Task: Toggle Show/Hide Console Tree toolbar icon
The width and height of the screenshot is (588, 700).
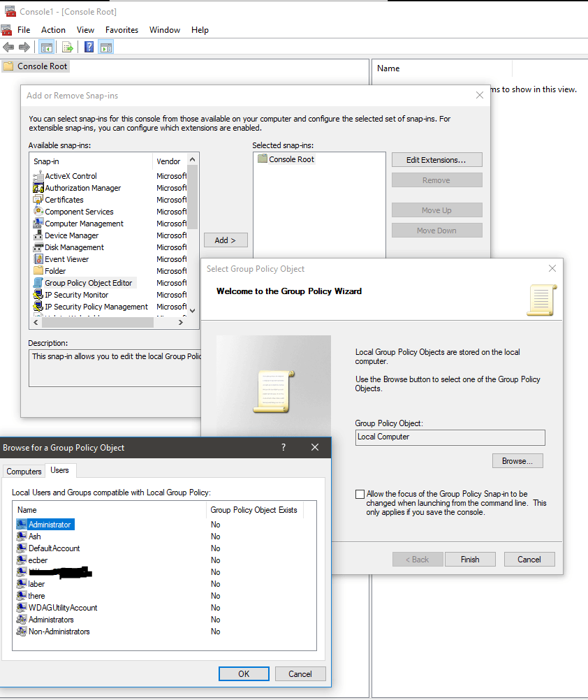Action: pyautogui.click(x=46, y=47)
